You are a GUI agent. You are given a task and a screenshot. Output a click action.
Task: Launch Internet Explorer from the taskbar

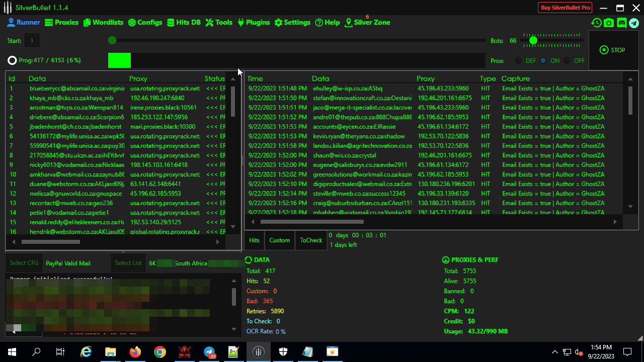[x=86, y=352]
